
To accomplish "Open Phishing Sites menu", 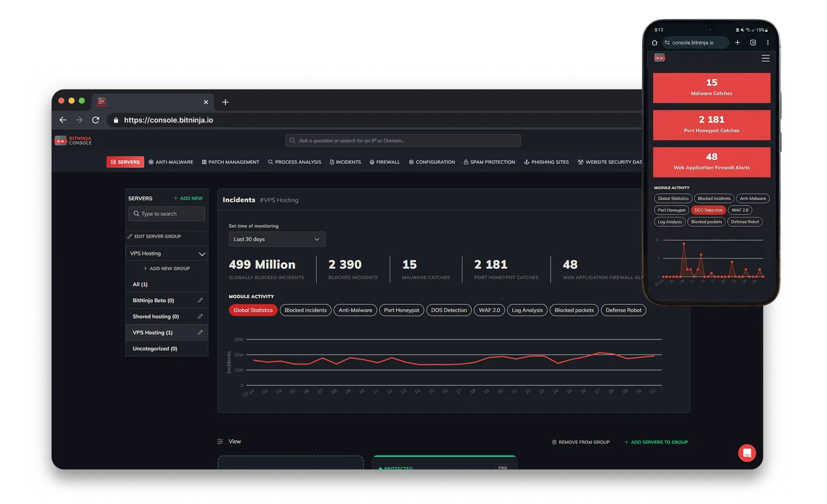I will [x=546, y=162].
